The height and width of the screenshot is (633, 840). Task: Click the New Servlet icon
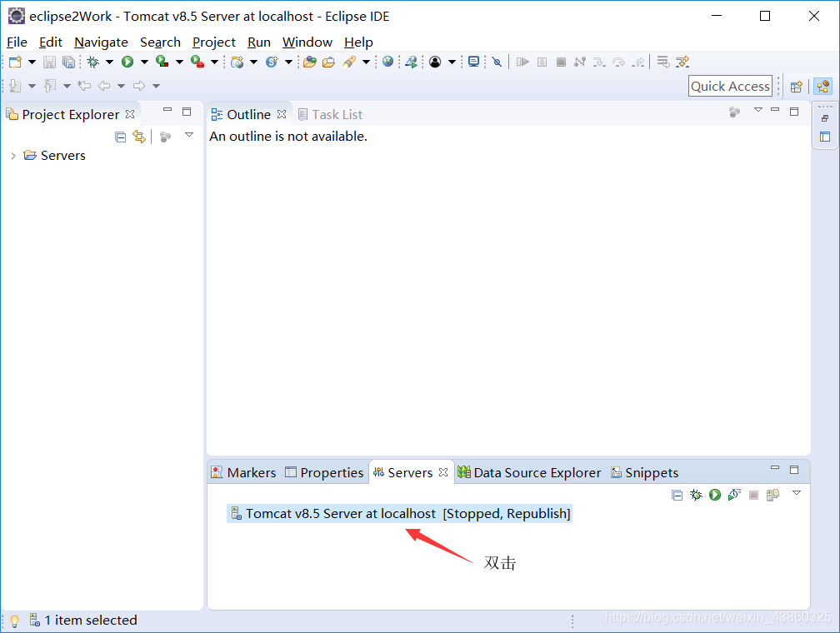272,62
